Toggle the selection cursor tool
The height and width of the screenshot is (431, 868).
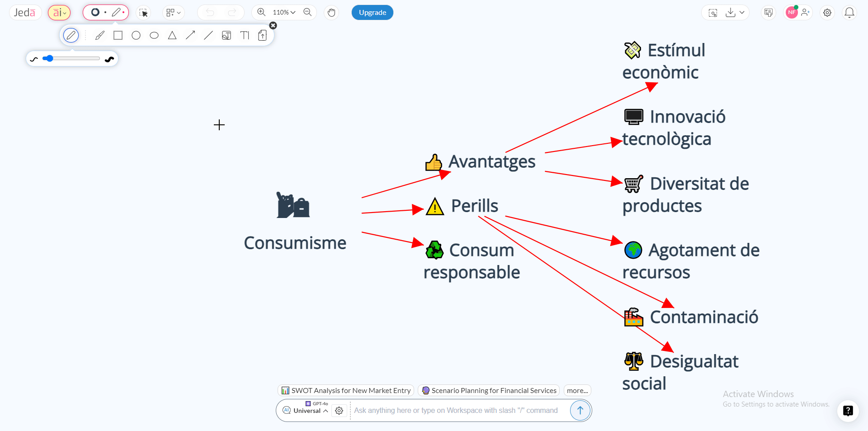tap(144, 13)
